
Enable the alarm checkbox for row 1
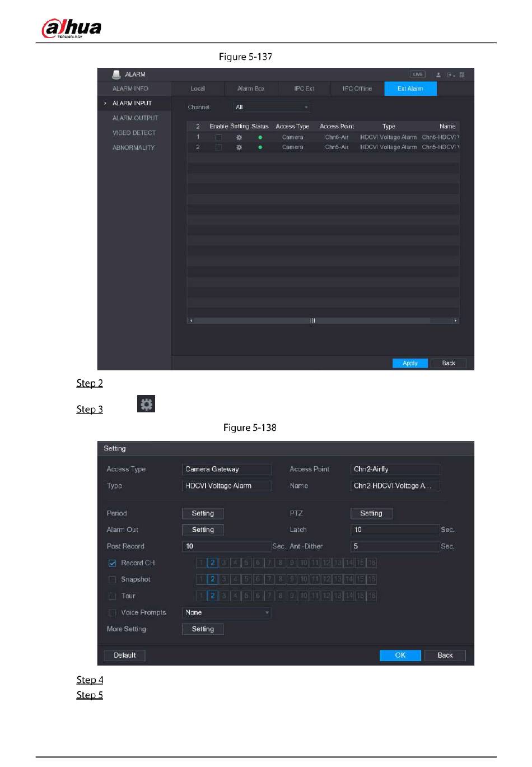pyautogui.click(x=218, y=137)
